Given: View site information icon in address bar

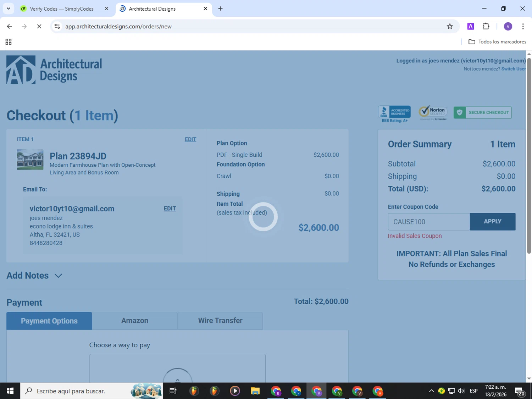Looking at the screenshot, I should tap(57, 26).
